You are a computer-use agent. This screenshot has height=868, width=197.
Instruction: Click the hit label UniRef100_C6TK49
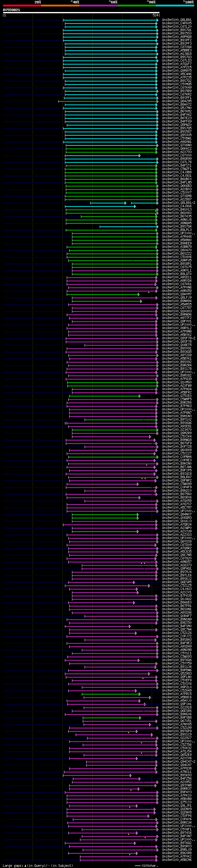(176, 88)
